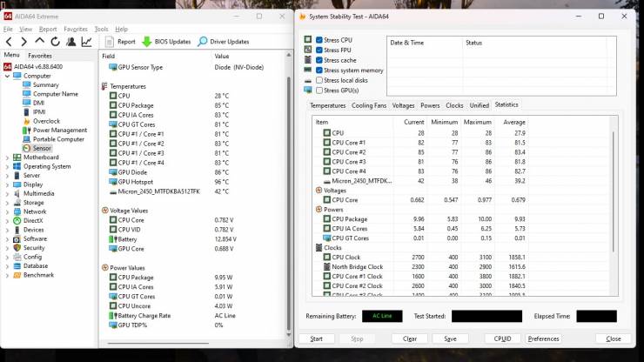
Task: Click the Benchmark icon in the tree
Action: pos(17,275)
